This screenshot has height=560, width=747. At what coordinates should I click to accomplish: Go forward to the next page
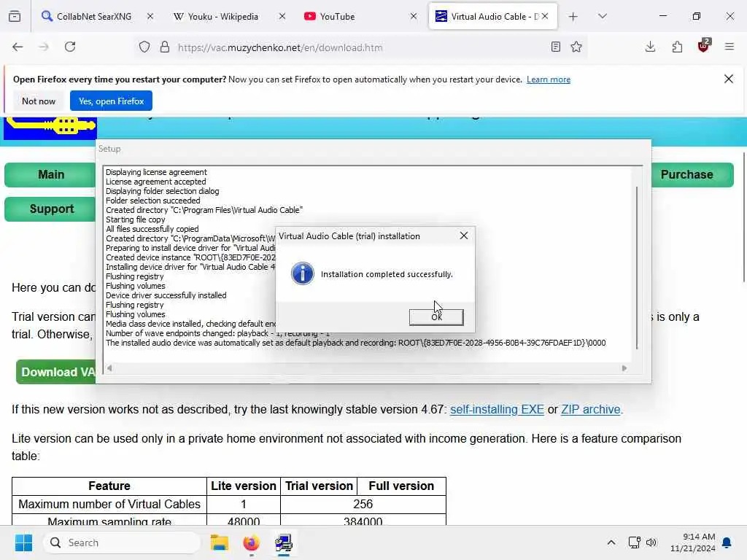[x=44, y=47]
